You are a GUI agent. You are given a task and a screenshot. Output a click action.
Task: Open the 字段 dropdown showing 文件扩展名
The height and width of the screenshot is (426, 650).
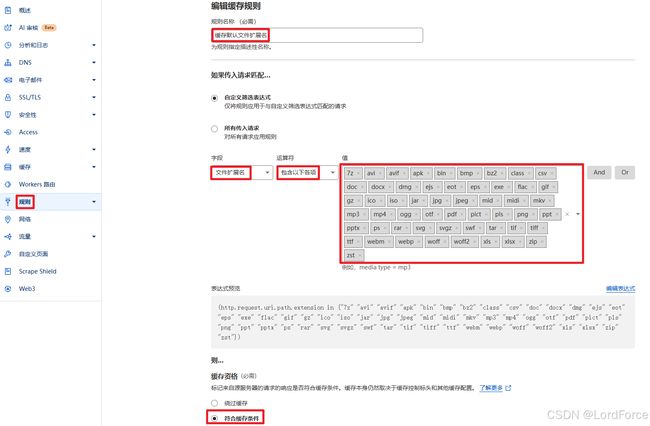click(242, 172)
